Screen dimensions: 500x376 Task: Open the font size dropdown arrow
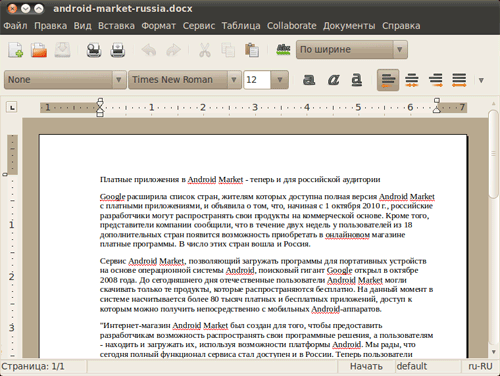point(280,80)
